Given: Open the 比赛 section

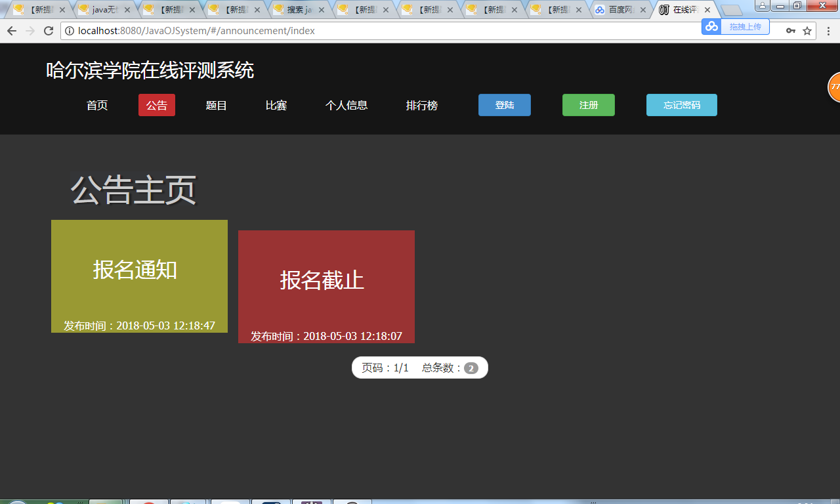Looking at the screenshot, I should tap(276, 105).
